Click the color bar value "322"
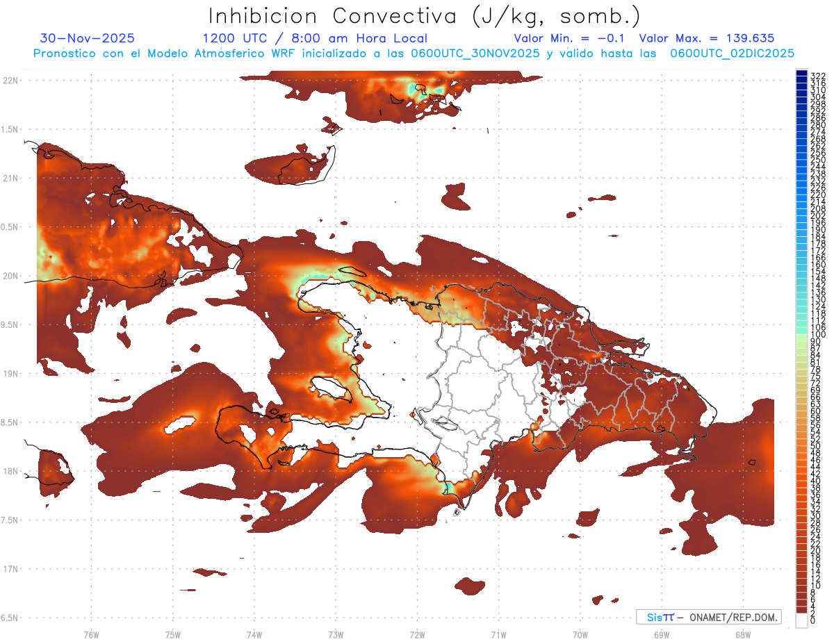 click(x=817, y=76)
